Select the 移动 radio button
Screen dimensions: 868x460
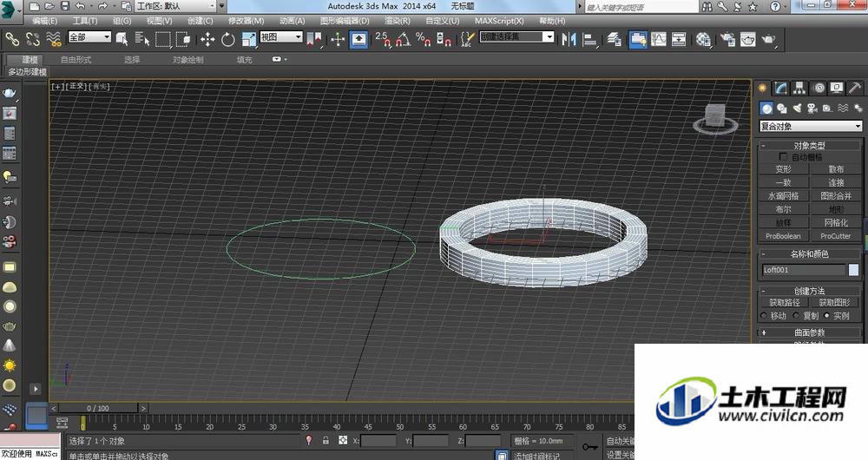point(764,316)
